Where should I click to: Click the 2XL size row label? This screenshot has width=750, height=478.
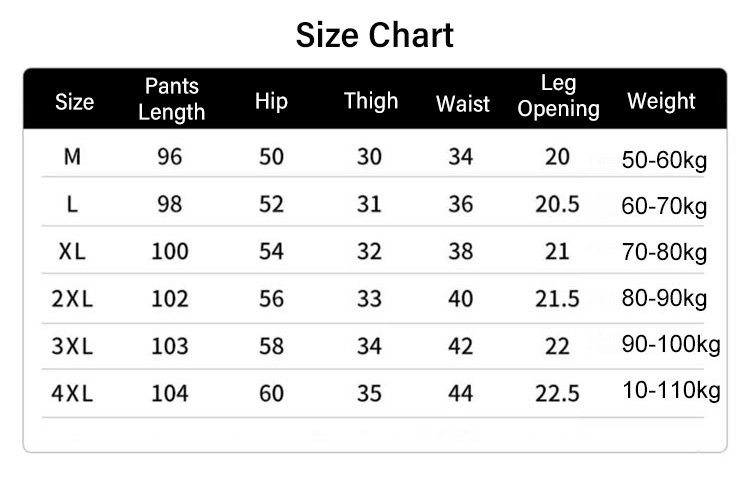[72, 299]
